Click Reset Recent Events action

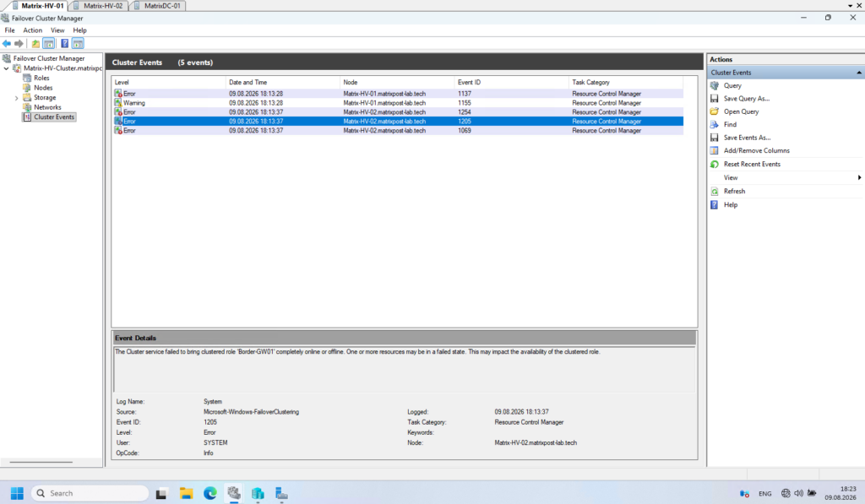(x=752, y=165)
